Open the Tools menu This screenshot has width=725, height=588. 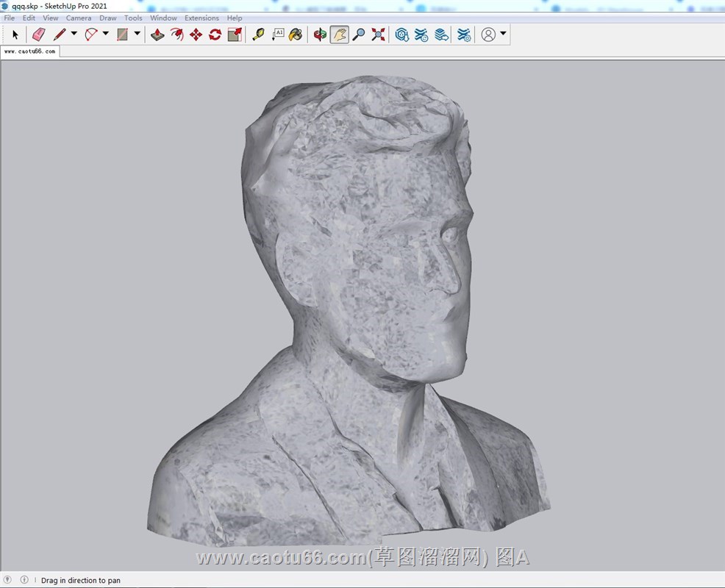(x=133, y=18)
